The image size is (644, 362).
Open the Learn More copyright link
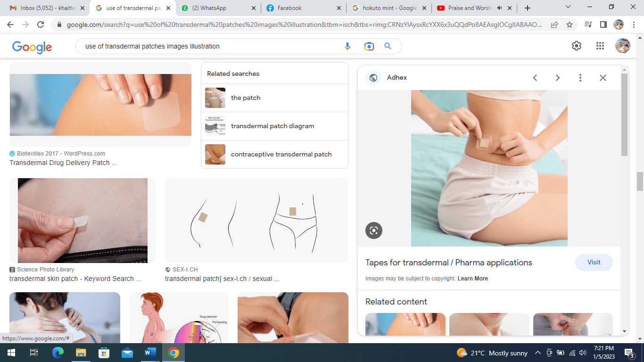pyautogui.click(x=472, y=279)
